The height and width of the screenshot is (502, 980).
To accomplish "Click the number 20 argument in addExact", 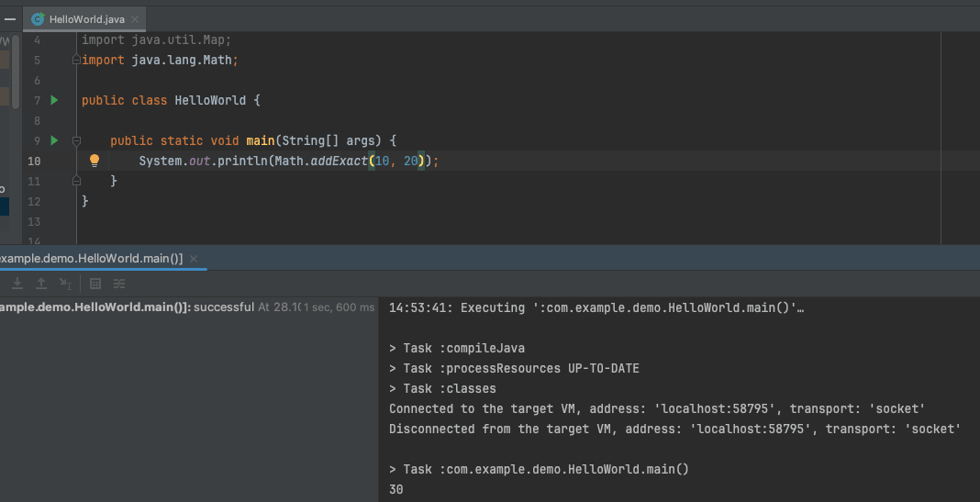I will pyautogui.click(x=410, y=161).
